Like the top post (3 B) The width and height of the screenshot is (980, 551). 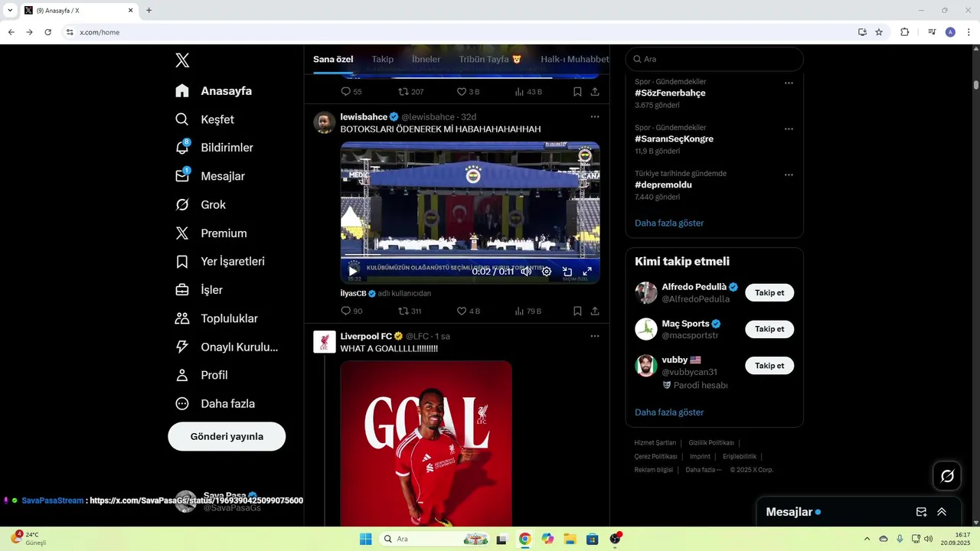click(468, 92)
